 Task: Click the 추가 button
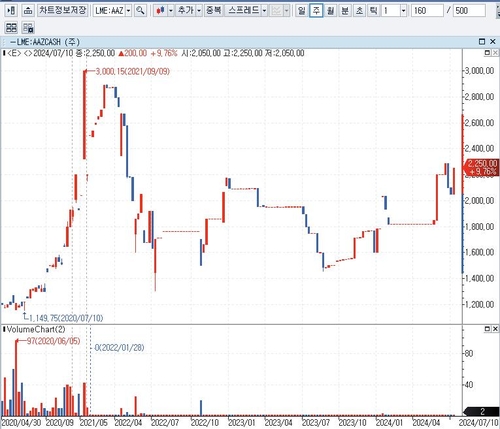tap(186, 11)
